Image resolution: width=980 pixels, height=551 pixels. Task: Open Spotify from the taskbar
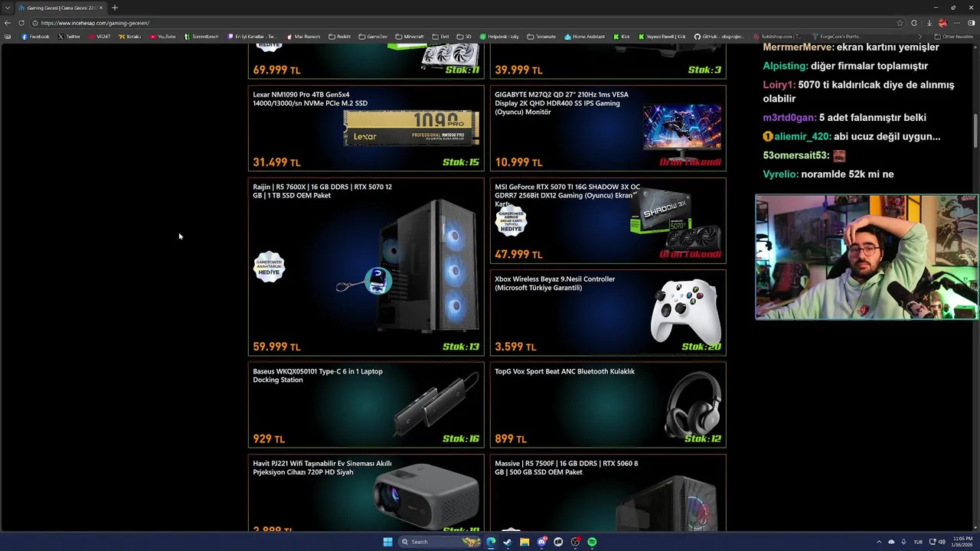pyautogui.click(x=592, y=542)
